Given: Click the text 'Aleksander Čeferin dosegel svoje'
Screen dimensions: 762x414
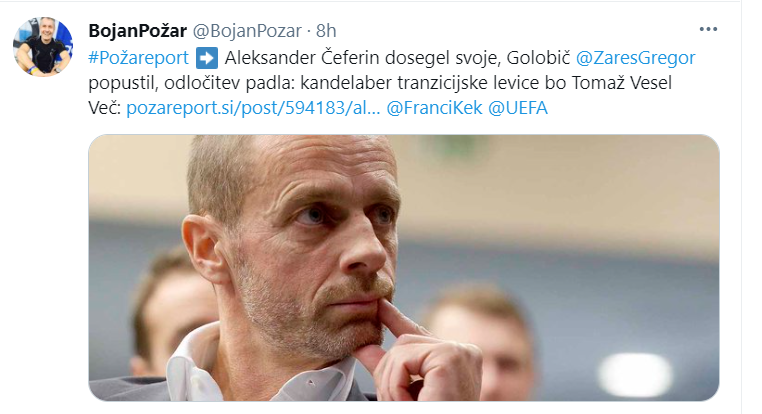Looking at the screenshot, I should [x=362, y=58].
